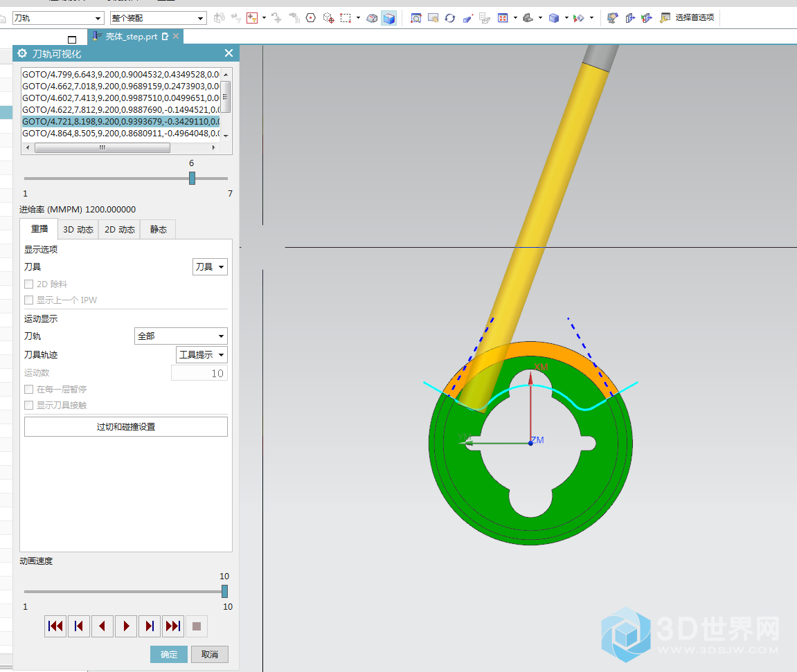
Task: Confirm with the 确定 button
Action: 169,654
